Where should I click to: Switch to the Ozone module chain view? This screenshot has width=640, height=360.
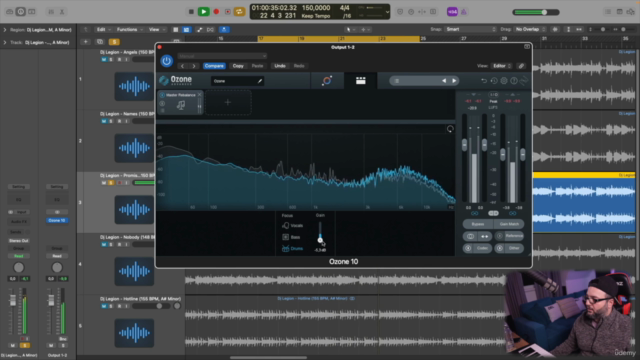(361, 81)
